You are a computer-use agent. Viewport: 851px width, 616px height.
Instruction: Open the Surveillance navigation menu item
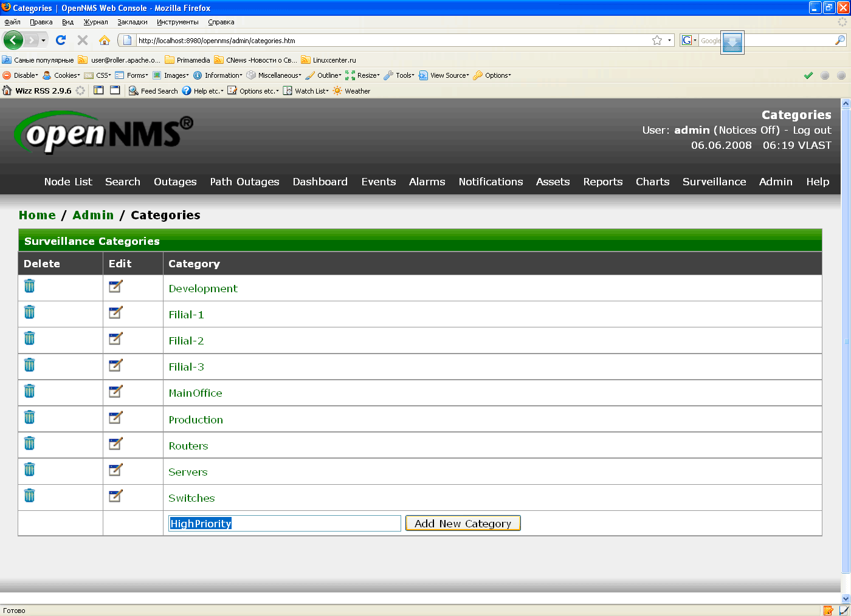[x=714, y=182]
